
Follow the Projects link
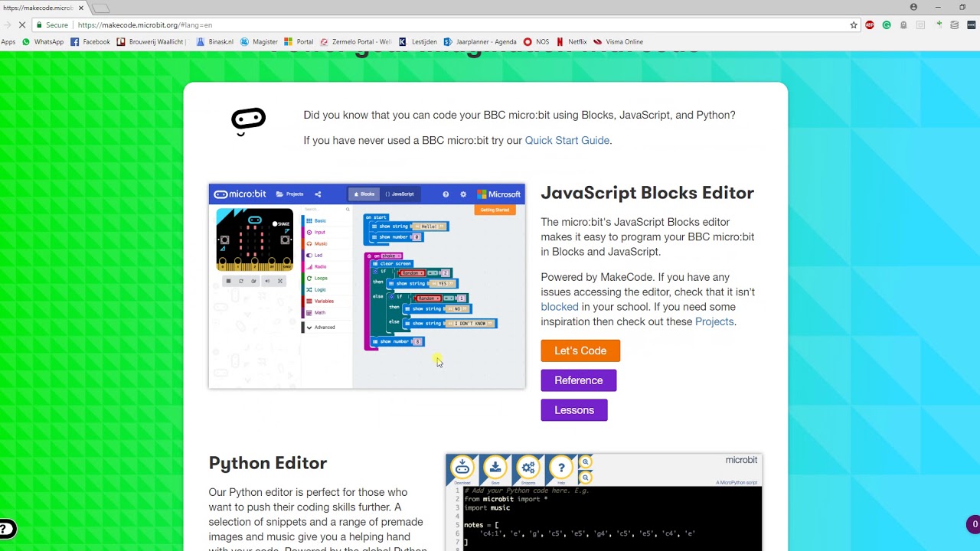coord(714,321)
